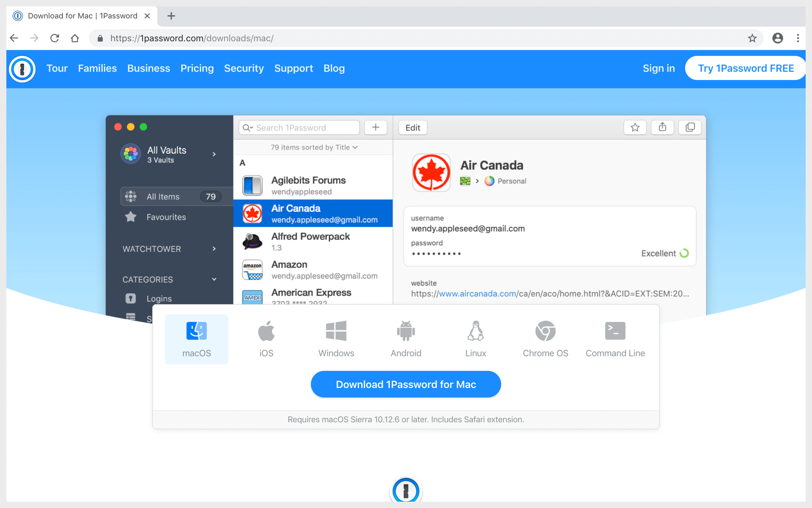Go to the Business page
This screenshot has width=812, height=508.
(x=149, y=69)
